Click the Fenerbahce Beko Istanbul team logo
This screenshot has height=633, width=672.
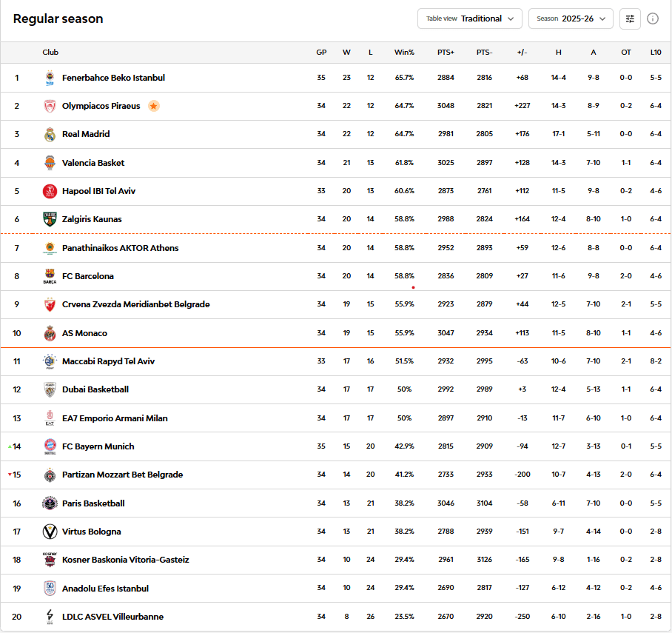point(50,78)
